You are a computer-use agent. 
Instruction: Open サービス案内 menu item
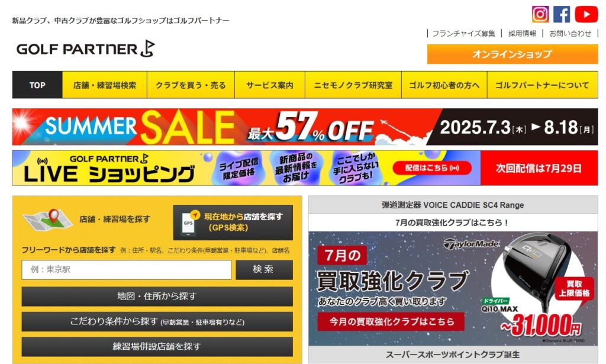tap(270, 85)
